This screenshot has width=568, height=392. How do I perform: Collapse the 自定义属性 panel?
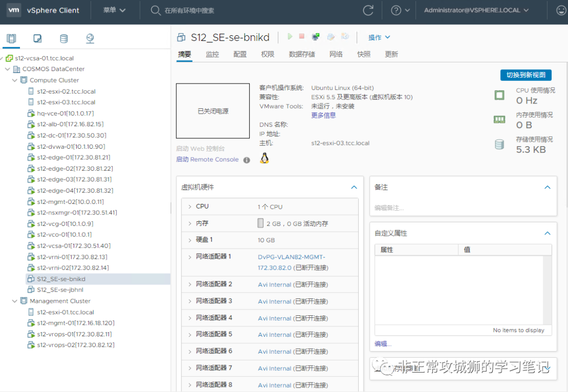(x=547, y=233)
